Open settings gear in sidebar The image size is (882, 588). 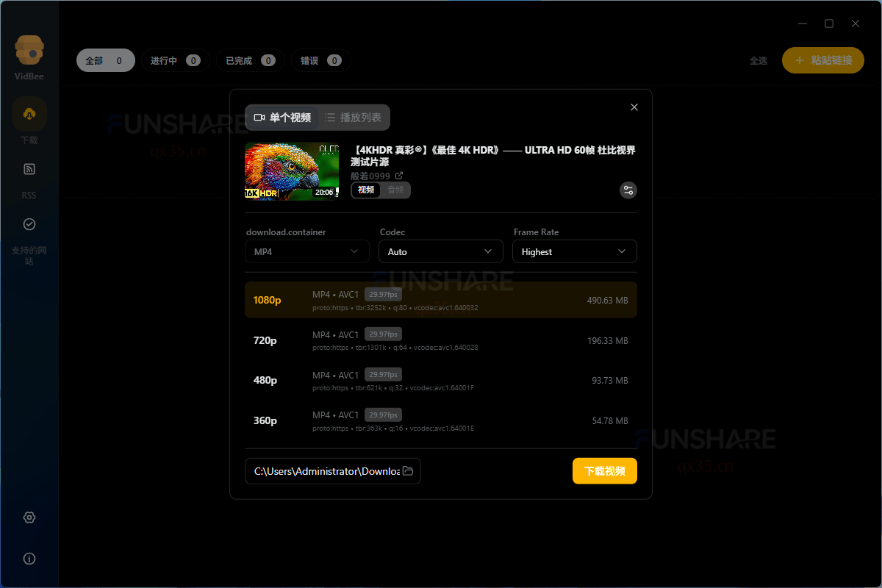point(29,517)
